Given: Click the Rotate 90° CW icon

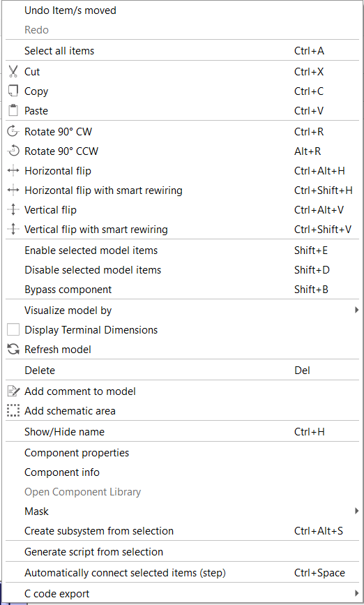Looking at the screenshot, I should pos(13,132).
